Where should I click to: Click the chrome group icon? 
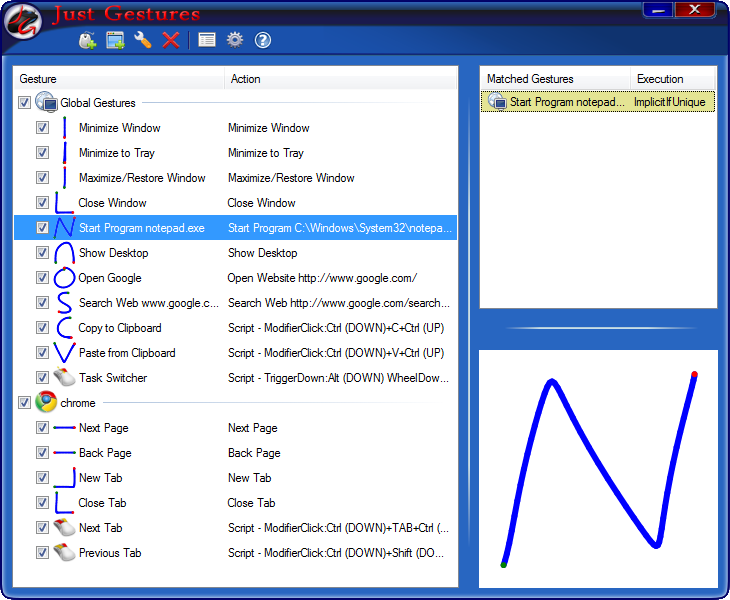pos(46,402)
